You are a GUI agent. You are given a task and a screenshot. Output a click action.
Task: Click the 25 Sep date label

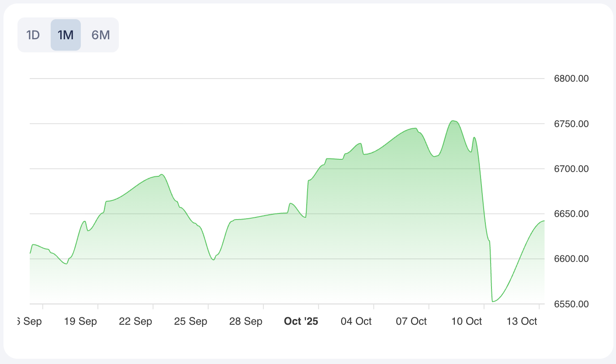(190, 322)
